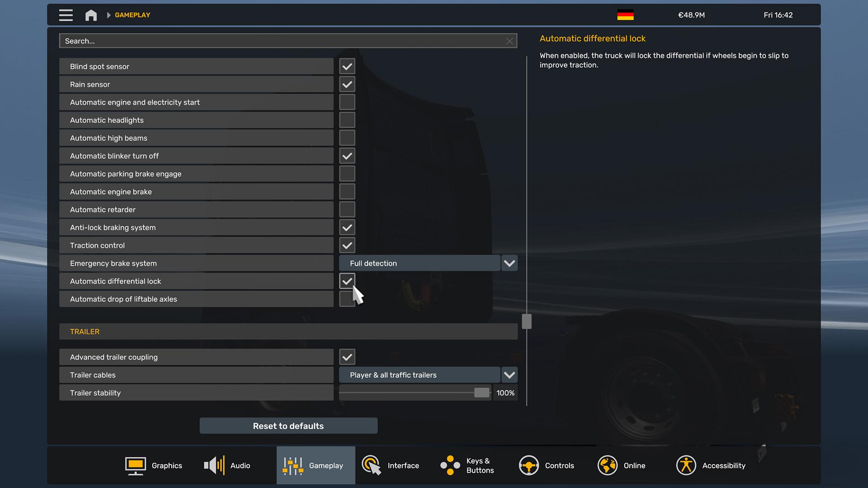Enable Automatic headlights checkbox
Viewport: 868px width, 488px height.
[x=347, y=120]
